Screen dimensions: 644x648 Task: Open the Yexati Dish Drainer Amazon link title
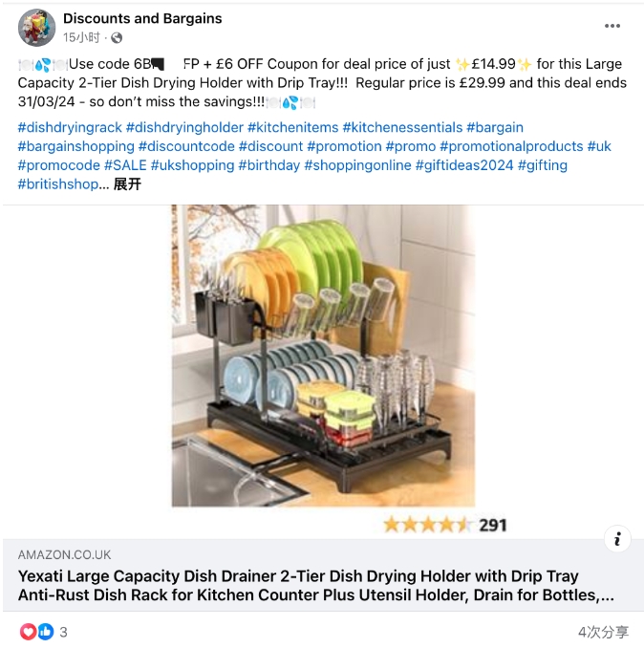pyautogui.click(x=316, y=585)
